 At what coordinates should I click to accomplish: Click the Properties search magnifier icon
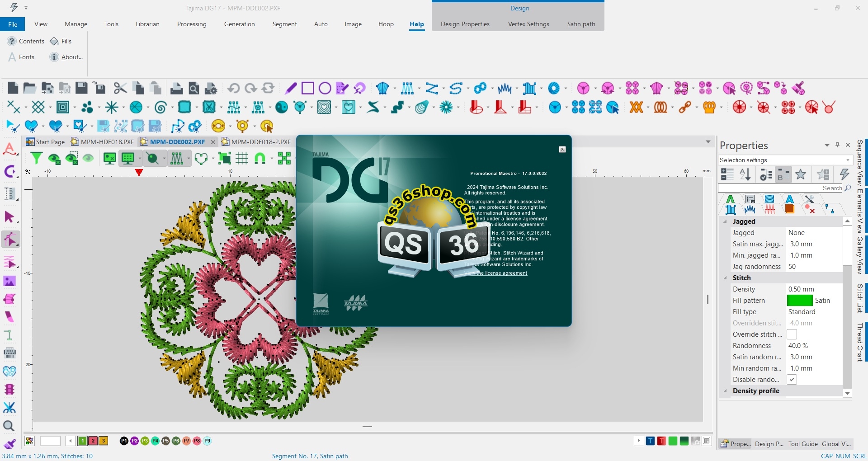point(848,188)
